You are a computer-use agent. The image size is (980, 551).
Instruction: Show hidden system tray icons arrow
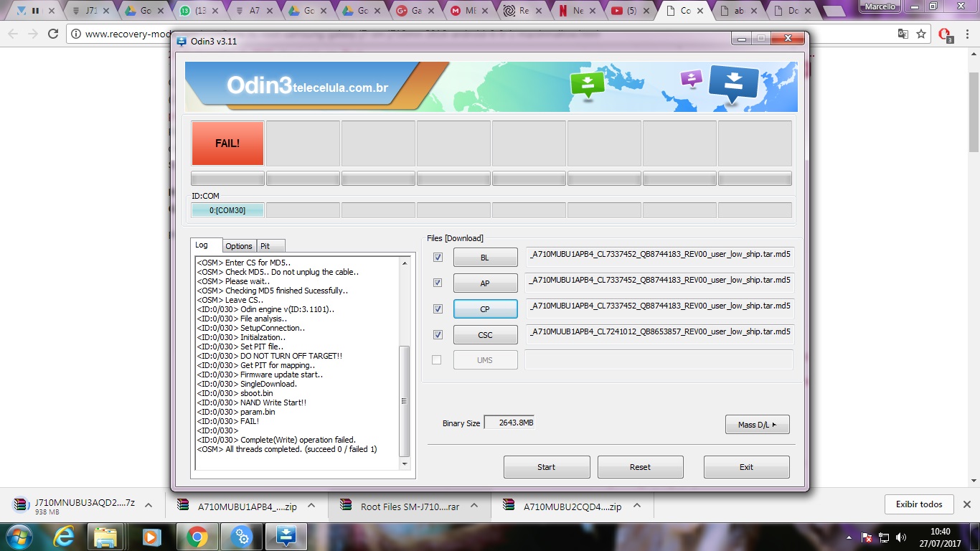tap(847, 537)
